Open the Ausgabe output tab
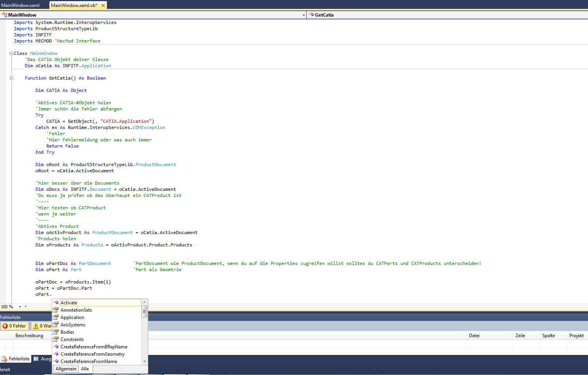 42,359
